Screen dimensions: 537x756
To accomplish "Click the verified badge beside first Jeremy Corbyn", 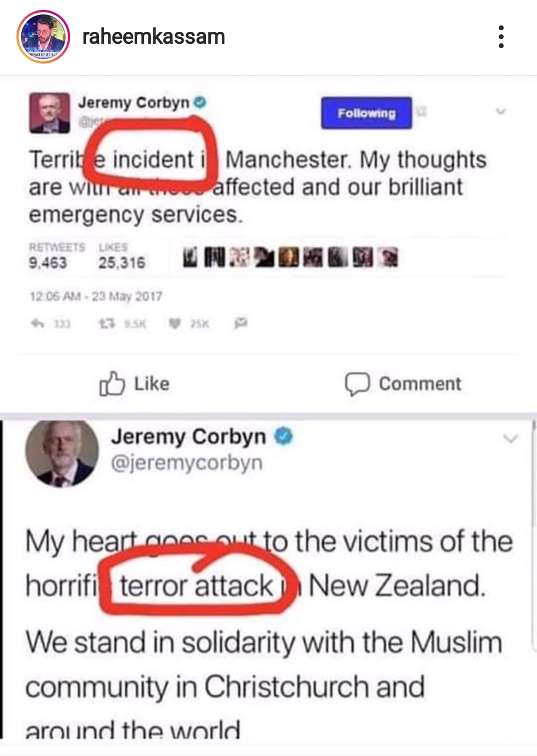I will coord(200,103).
